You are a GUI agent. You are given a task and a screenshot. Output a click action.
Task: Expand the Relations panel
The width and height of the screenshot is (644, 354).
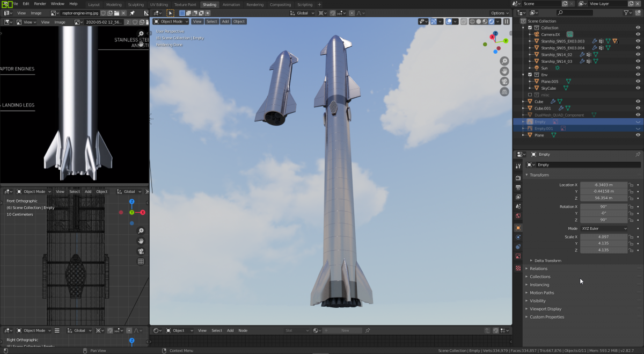(x=539, y=269)
